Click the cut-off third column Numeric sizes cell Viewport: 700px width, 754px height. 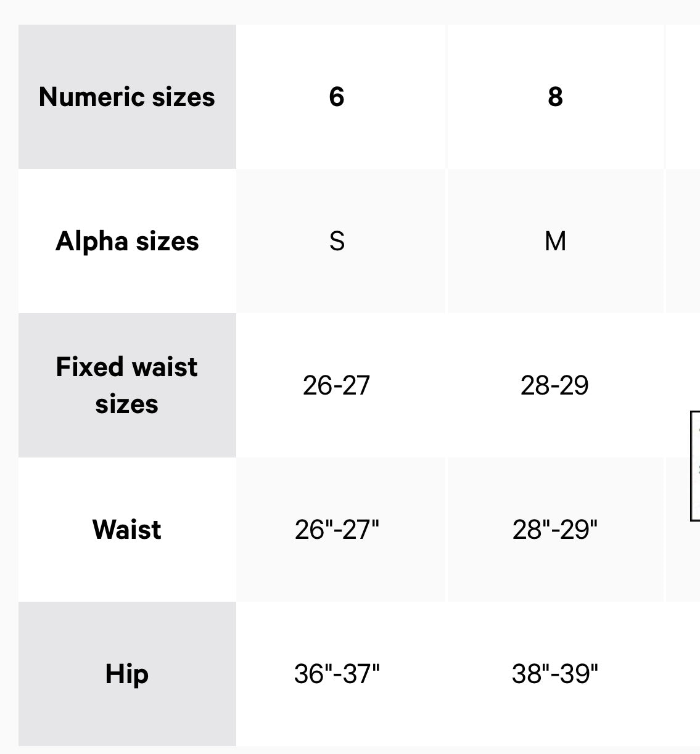tap(683, 97)
